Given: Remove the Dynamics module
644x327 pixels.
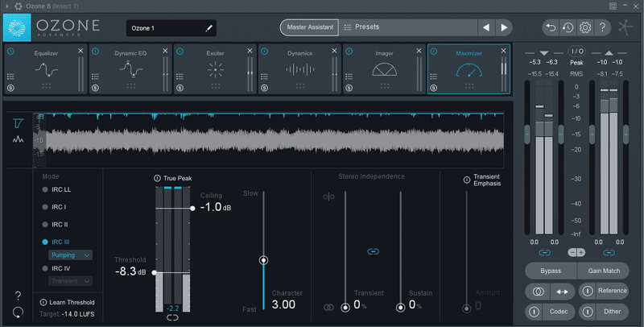Looking at the screenshot, I should [x=334, y=51].
